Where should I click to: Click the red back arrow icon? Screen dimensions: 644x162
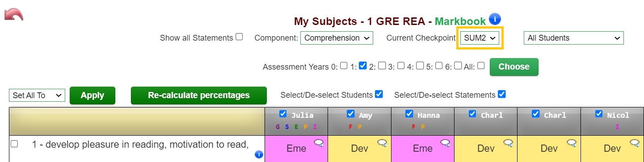tap(13, 14)
